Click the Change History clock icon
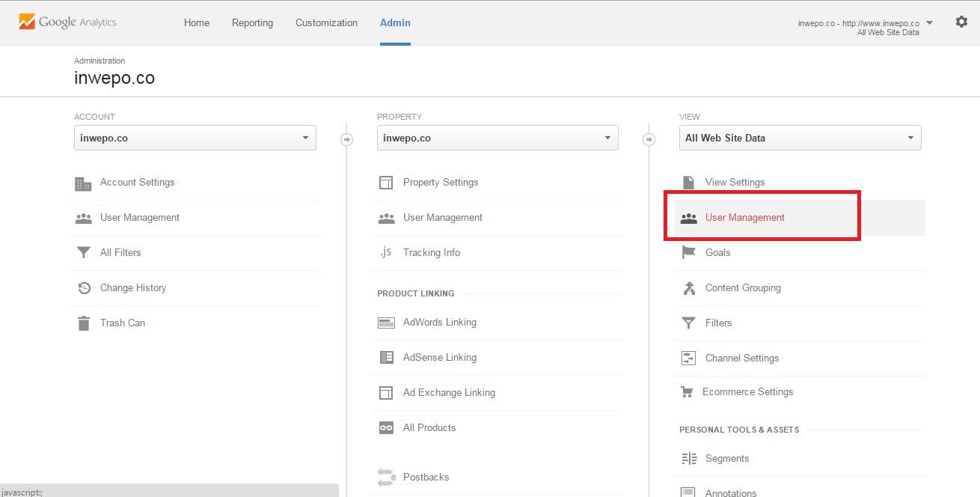 (x=84, y=288)
